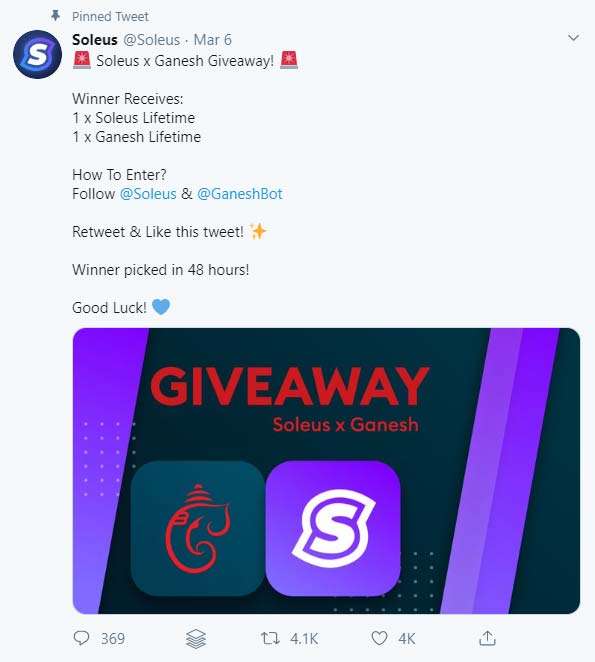Expand the tweet options chevron menu
The image size is (595, 662).
(x=573, y=38)
